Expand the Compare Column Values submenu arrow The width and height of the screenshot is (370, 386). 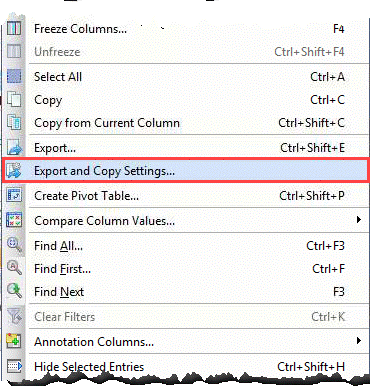tap(359, 220)
